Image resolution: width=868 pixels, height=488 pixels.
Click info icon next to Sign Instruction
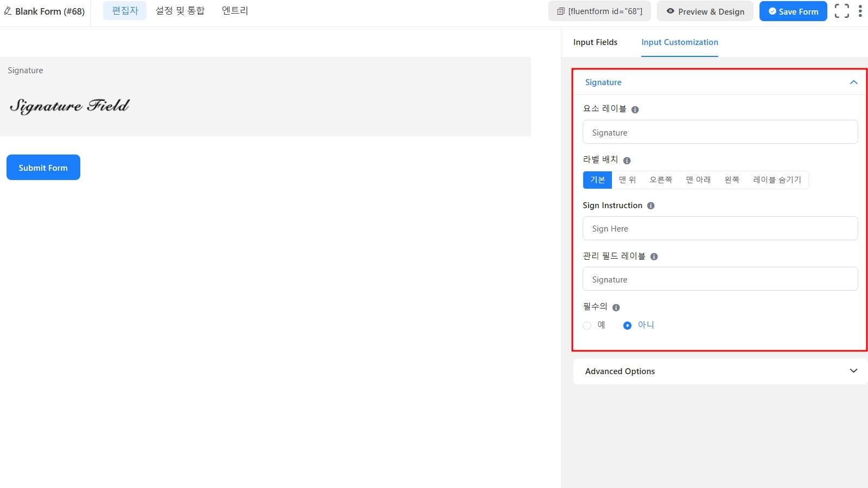click(x=650, y=206)
